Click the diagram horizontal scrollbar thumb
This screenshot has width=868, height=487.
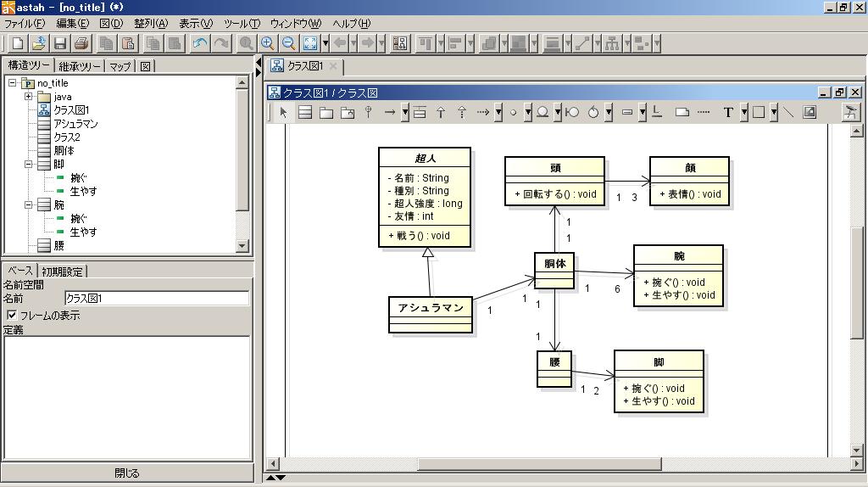tap(539, 464)
